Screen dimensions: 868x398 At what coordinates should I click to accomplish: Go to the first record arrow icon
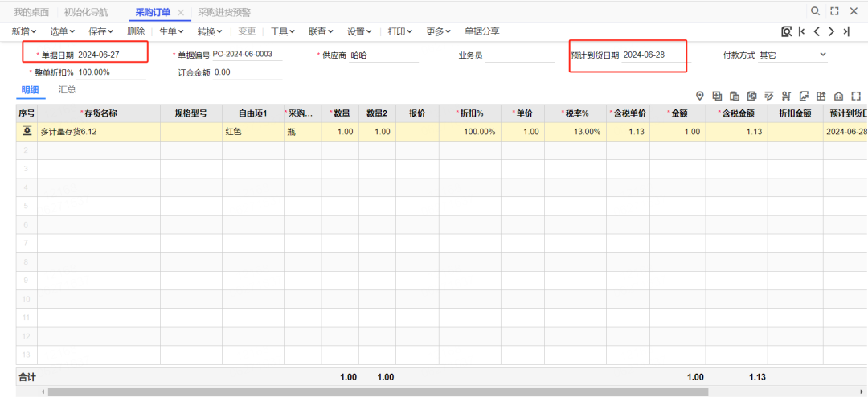pos(802,31)
